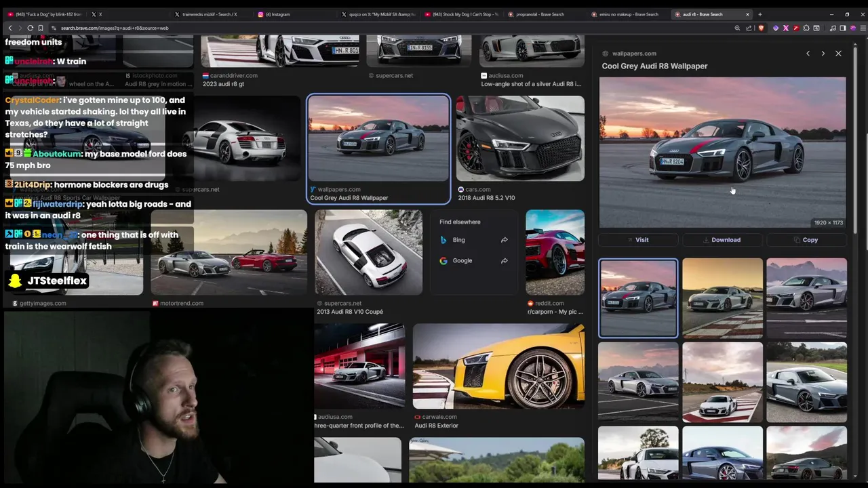Switch to the emiru no makeup tab
Screen dimensions: 868x488
[629, 14]
